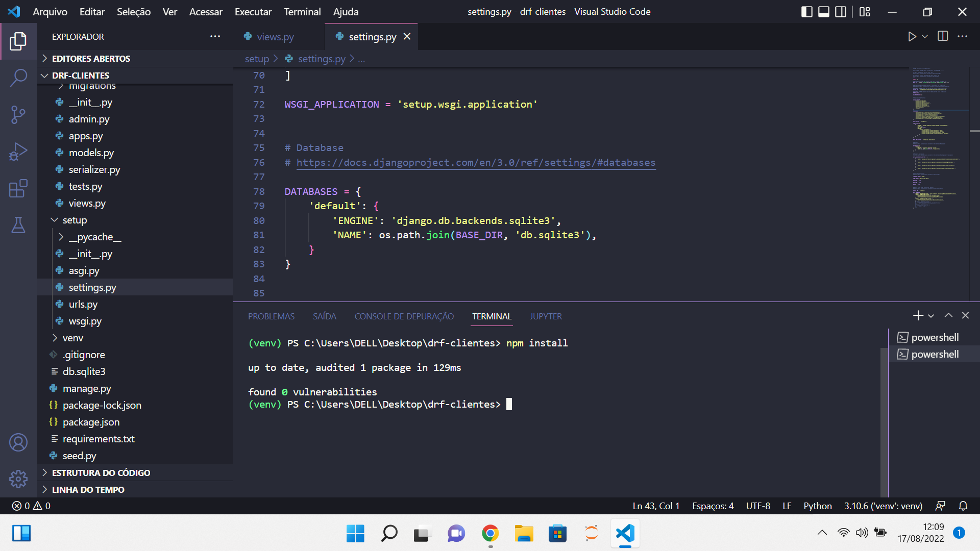Select the TERMINAL tab
This screenshot has height=551, width=980.
pyautogui.click(x=492, y=316)
